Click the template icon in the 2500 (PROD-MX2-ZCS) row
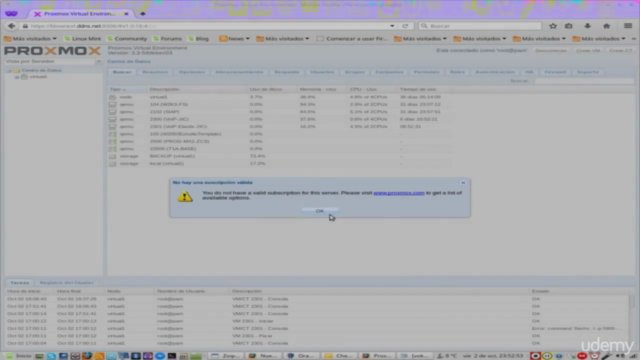The height and width of the screenshot is (360, 640). (x=112, y=141)
